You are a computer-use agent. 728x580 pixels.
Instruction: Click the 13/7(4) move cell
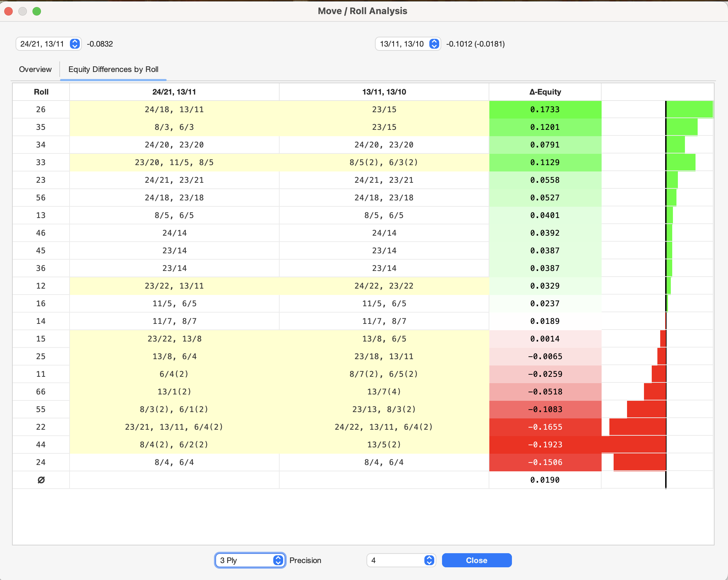[384, 392]
